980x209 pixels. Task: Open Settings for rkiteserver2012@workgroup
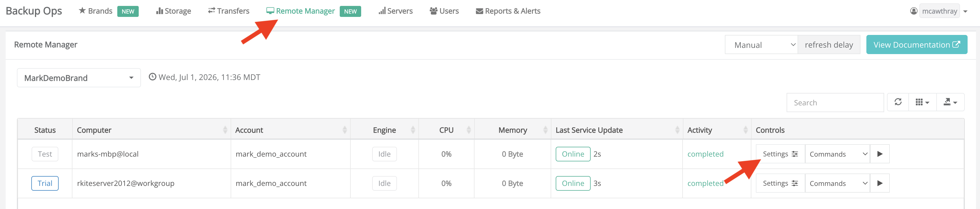click(x=780, y=183)
